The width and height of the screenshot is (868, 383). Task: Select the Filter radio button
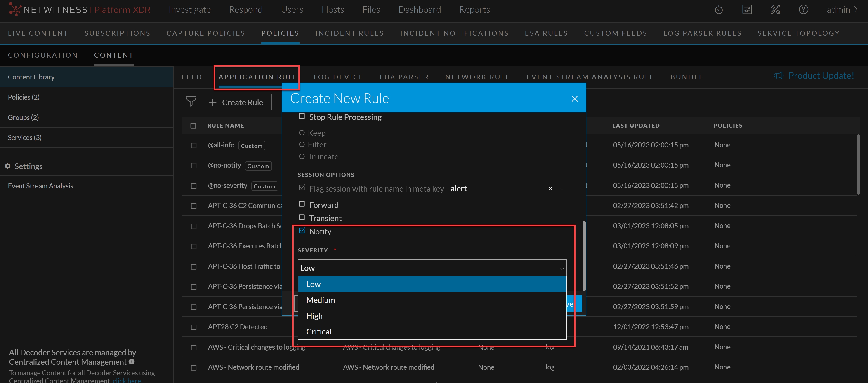coord(302,145)
